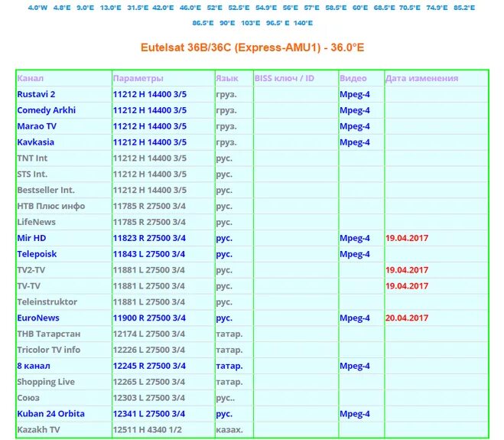Open the 86.5°E satellite link
Screen dimensions: 504x440
(203, 23)
